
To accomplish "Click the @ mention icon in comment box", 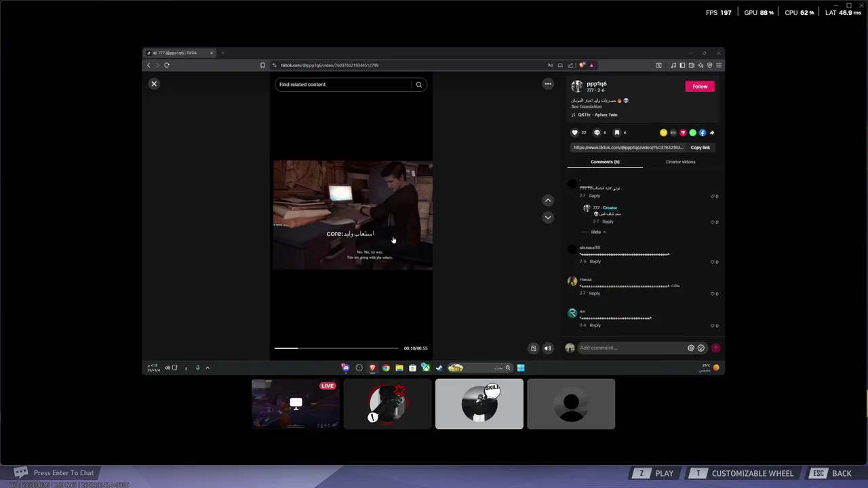I will tap(691, 348).
